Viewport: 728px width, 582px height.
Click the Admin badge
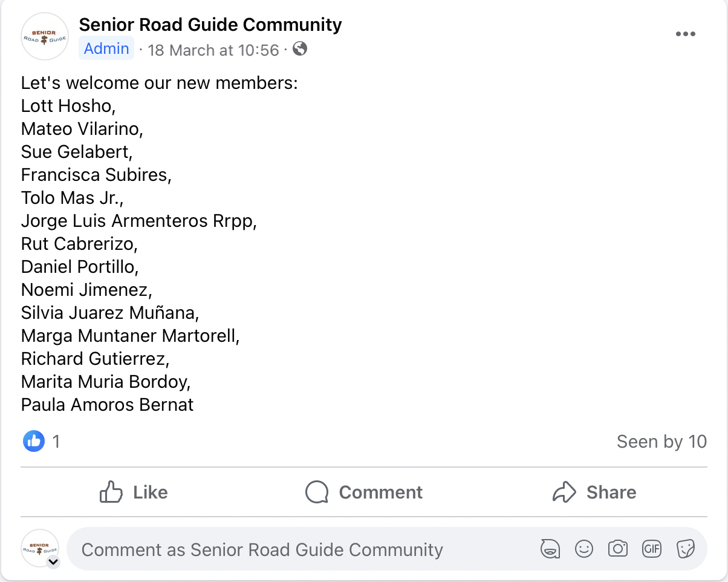106,48
